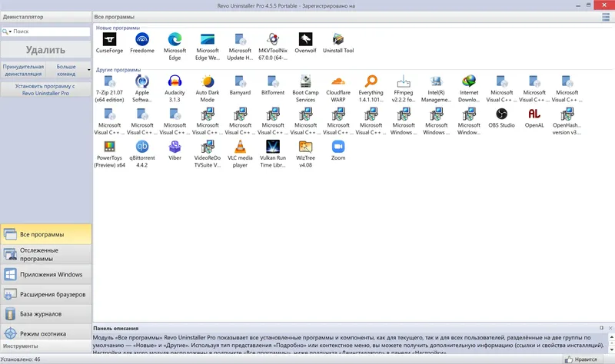Open the Режим охотника sidebar tab
Screen dimensions: 615x364
point(46,333)
